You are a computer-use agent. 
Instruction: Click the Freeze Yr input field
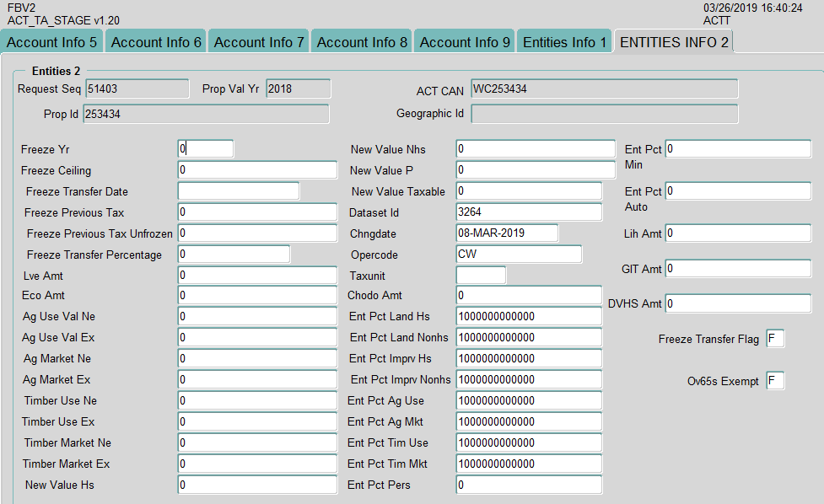(x=205, y=148)
